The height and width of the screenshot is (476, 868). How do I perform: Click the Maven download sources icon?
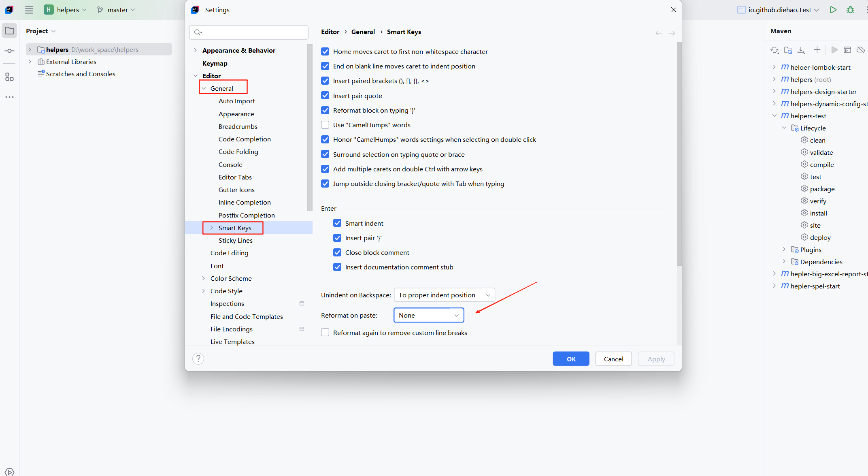pyautogui.click(x=801, y=50)
